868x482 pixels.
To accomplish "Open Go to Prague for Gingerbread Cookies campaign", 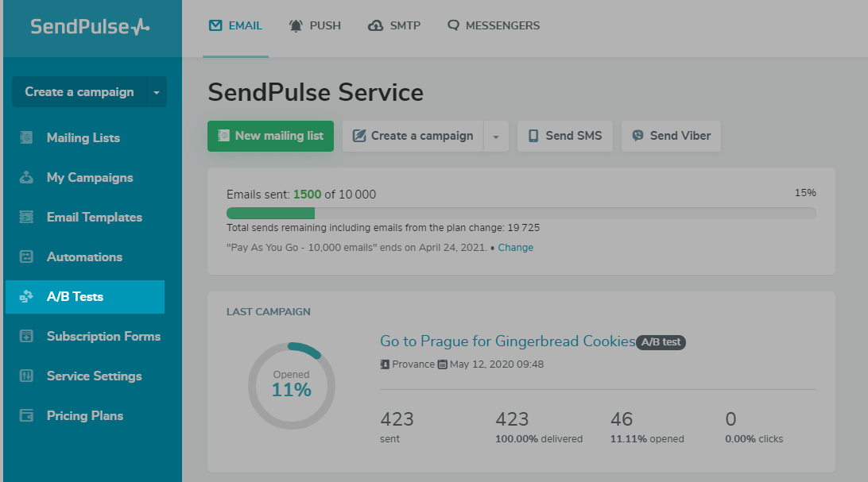I will (507, 341).
